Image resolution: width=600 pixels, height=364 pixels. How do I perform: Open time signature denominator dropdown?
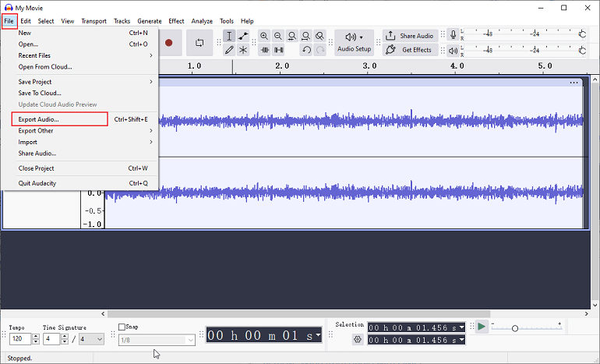point(91,339)
